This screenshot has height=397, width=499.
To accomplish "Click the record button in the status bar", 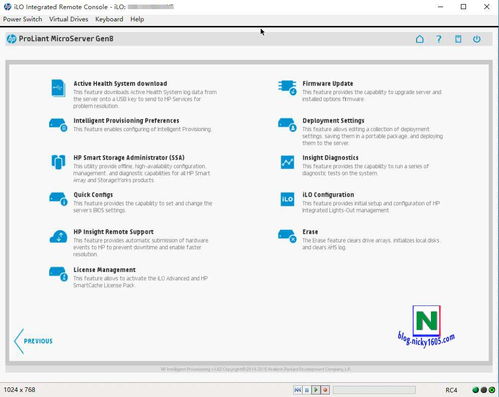I will click(325, 389).
